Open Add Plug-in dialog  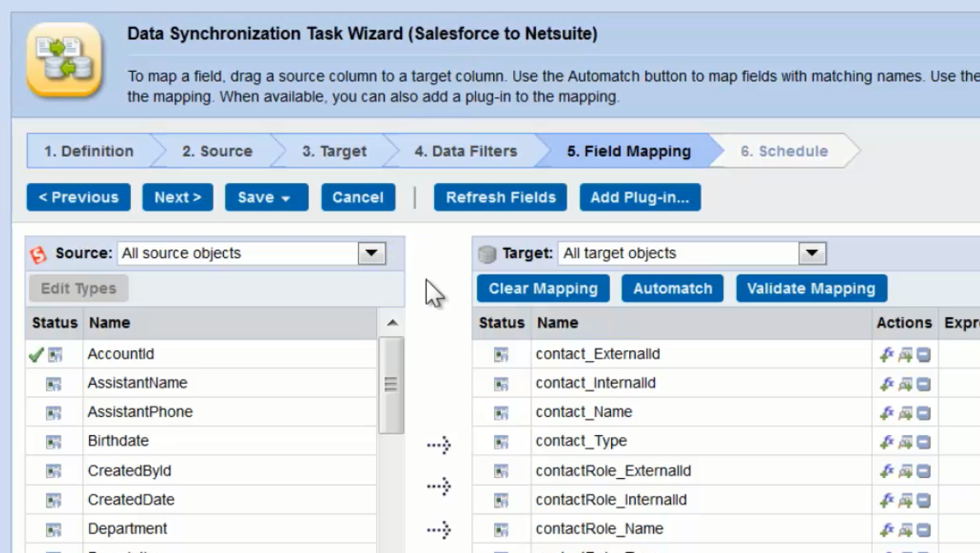tap(640, 197)
